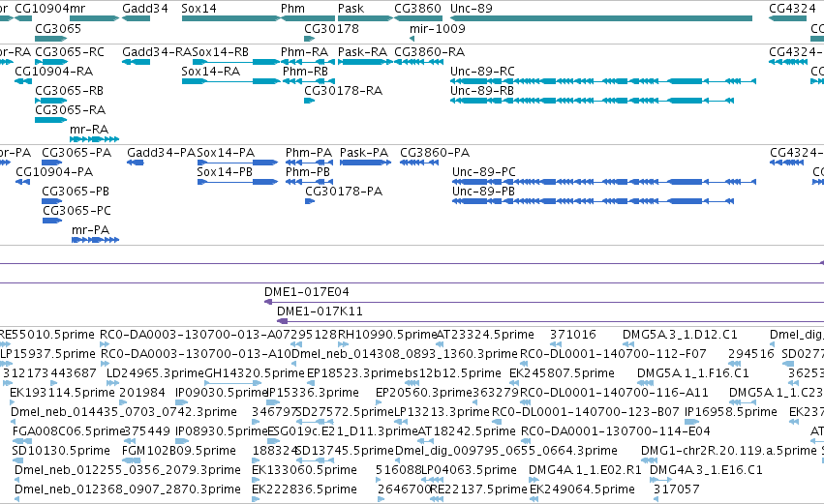824x504 pixels.
Task: Click protein mr-PA
Action: [x=96, y=240]
